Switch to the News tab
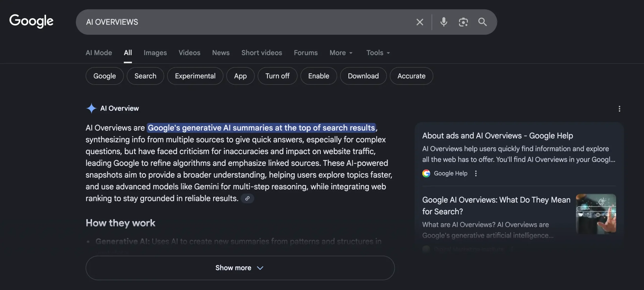This screenshot has height=290, width=644. pyautogui.click(x=221, y=53)
